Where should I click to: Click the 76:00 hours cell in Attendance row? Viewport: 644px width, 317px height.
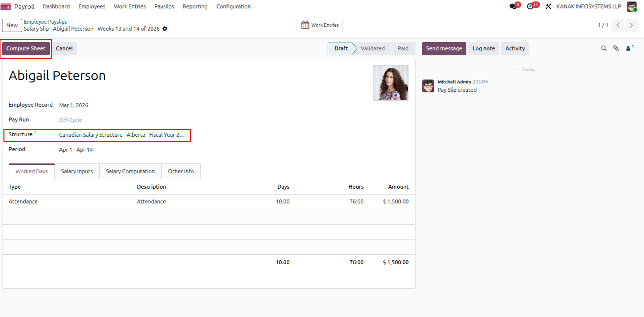(356, 201)
